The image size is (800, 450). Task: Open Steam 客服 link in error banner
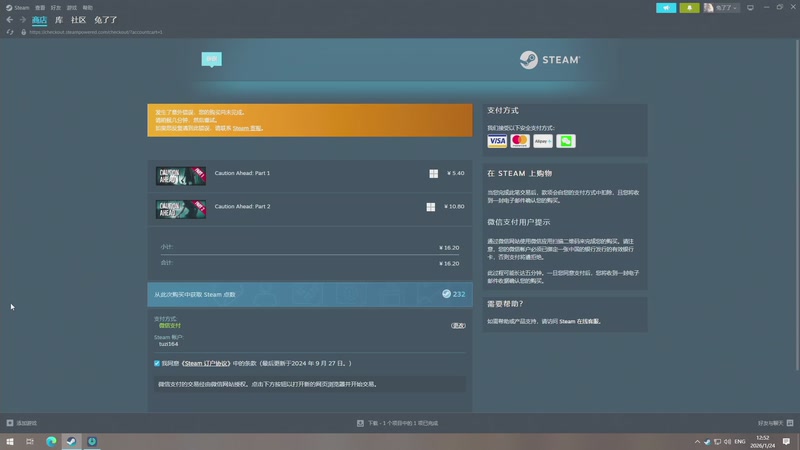point(247,128)
